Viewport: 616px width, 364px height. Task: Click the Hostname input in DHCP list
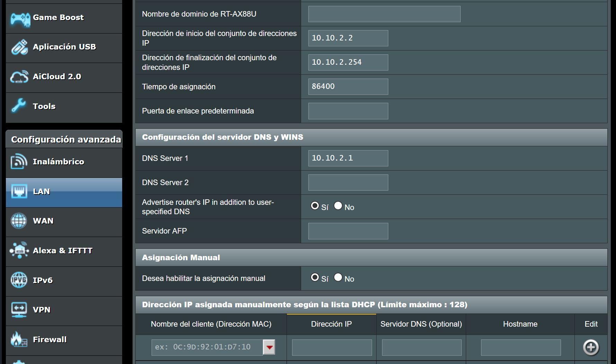click(x=521, y=347)
